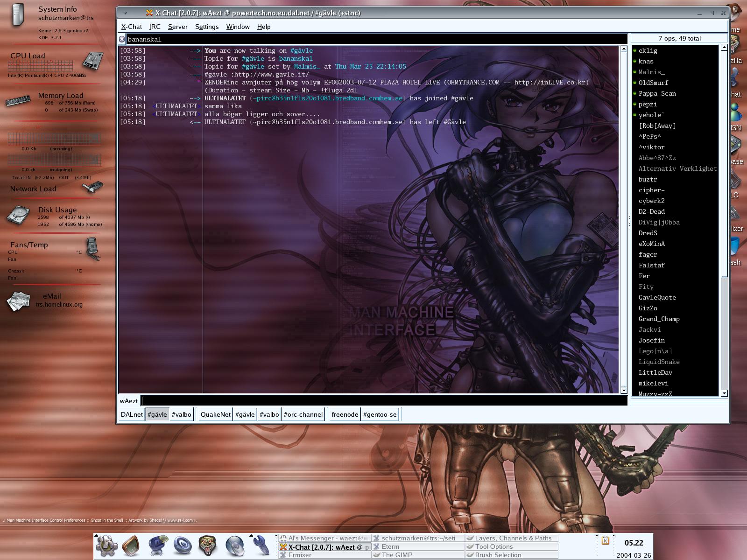
Task: Click the eMail newspaper icon
Action: [18, 301]
